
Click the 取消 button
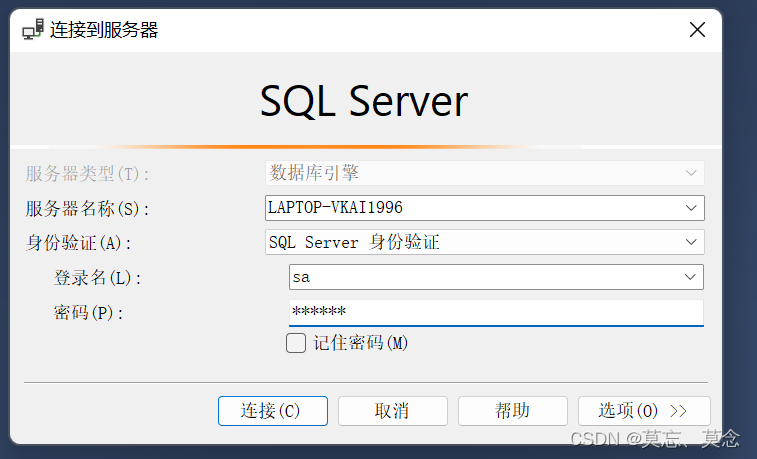[x=393, y=411]
